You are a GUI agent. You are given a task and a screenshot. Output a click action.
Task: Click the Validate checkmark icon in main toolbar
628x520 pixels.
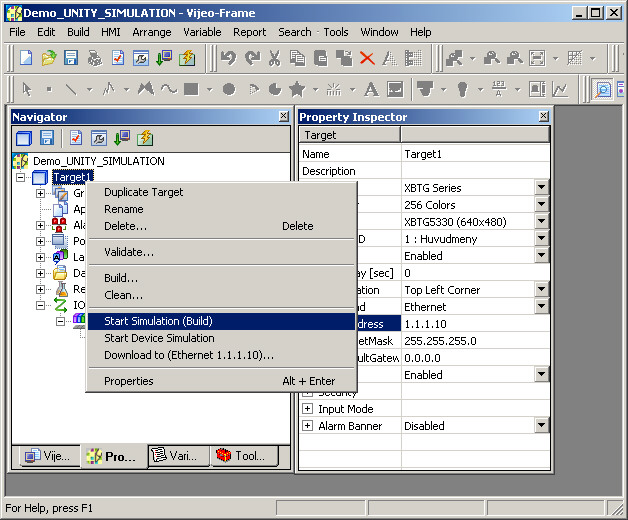coord(118,58)
